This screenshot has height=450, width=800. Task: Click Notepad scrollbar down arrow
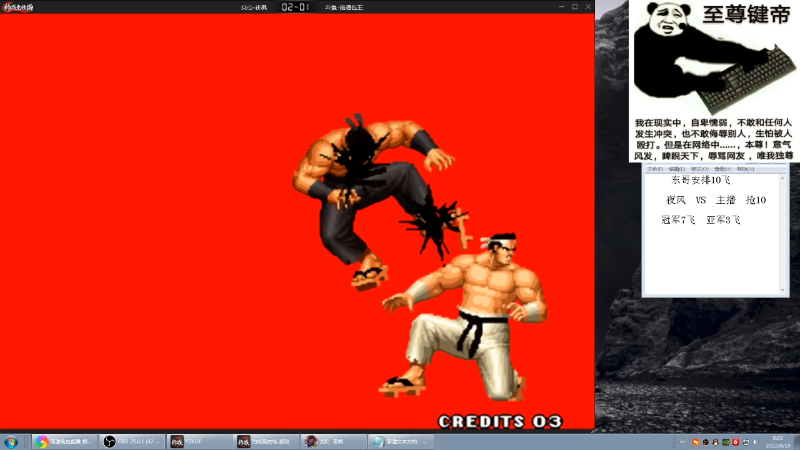click(783, 290)
